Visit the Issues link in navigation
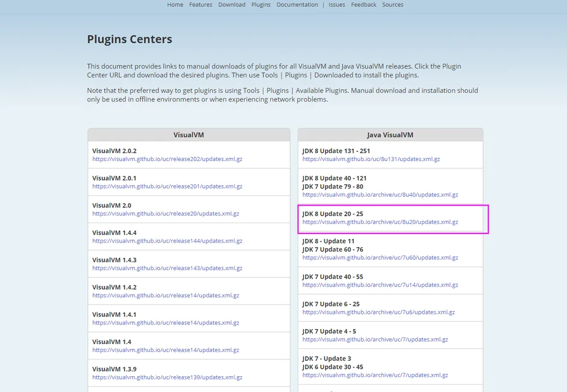Image resolution: width=567 pixels, height=392 pixels. point(337,5)
